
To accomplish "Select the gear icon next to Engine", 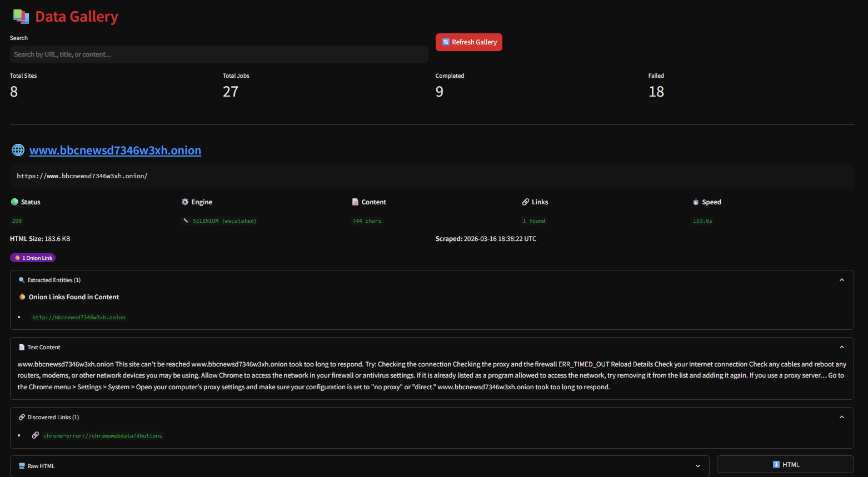I will [184, 202].
